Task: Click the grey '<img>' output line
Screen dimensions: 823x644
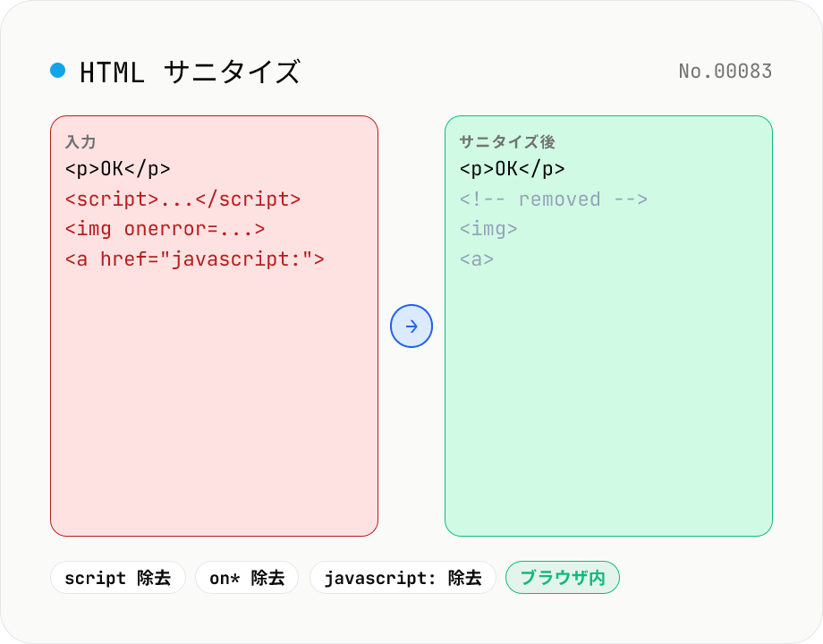Action: tap(488, 229)
